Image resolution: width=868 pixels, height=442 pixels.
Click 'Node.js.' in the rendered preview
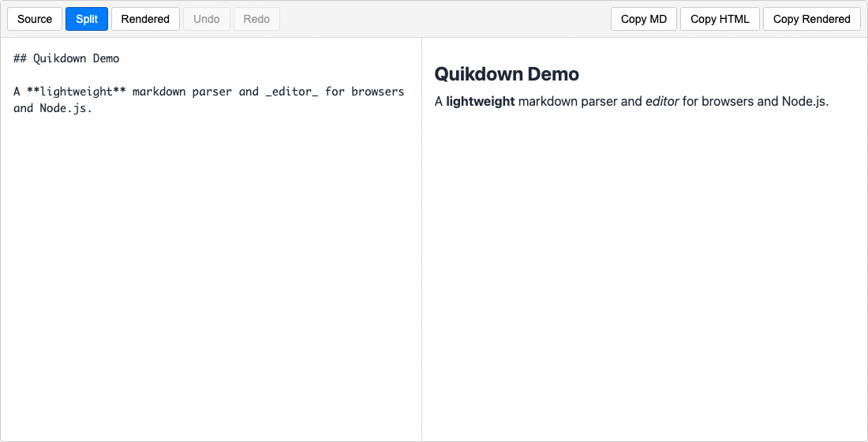pos(805,102)
